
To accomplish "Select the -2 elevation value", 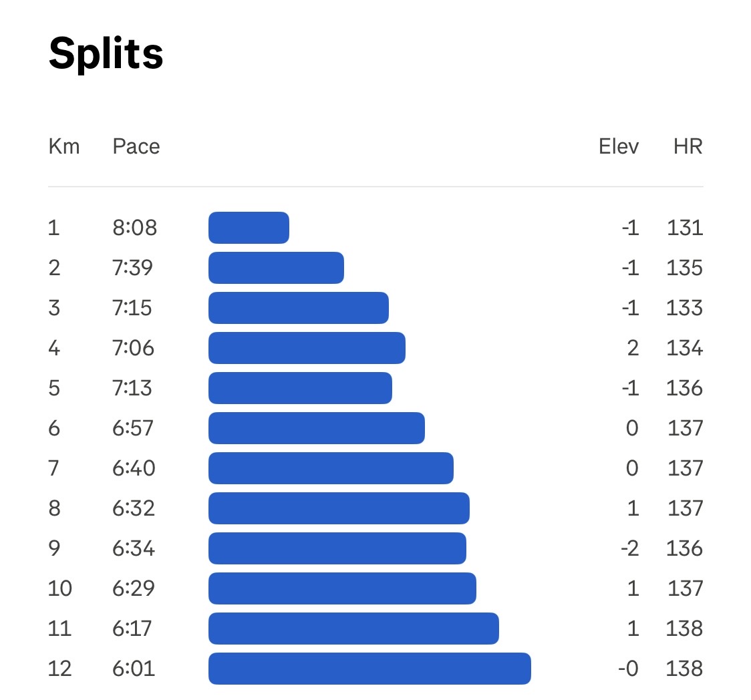I will tap(629, 548).
